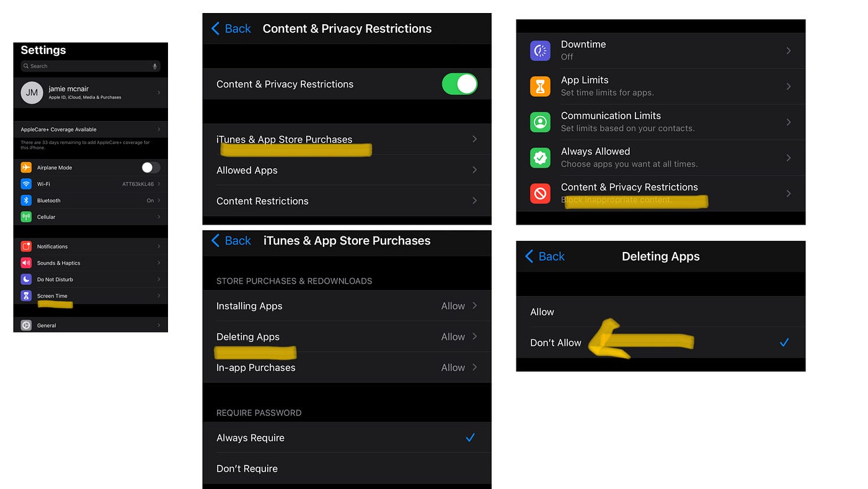Click the microphone icon in the search bar

tap(155, 66)
